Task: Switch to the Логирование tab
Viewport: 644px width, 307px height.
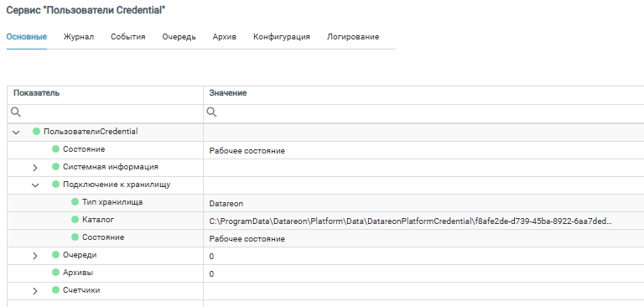Action: 353,37
